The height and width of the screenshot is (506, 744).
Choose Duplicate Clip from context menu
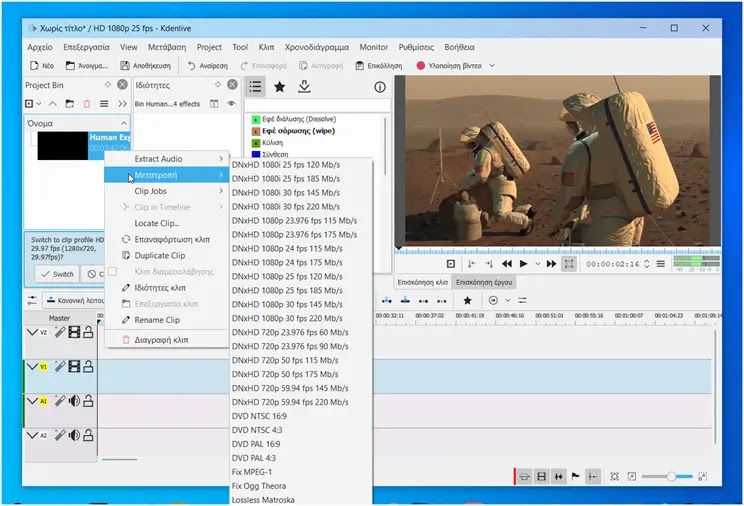(167, 255)
